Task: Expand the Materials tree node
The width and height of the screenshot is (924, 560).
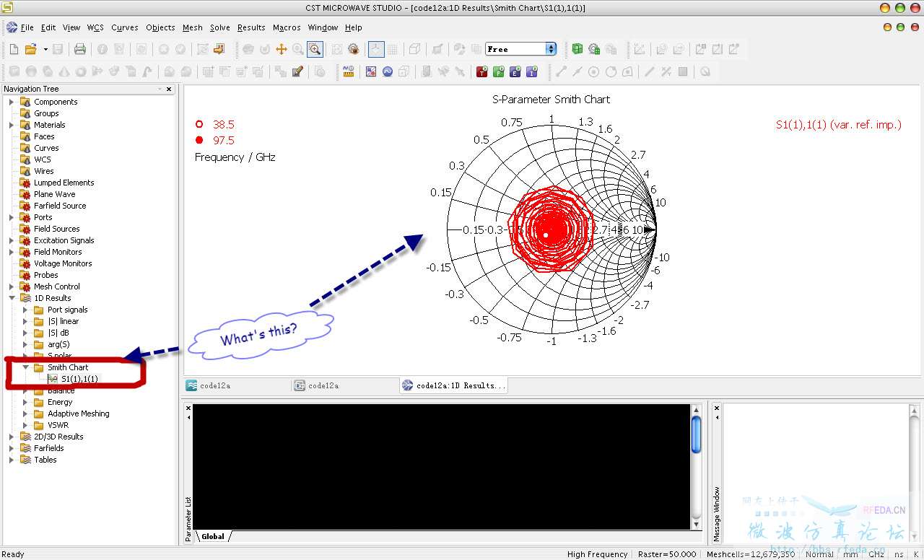Action: [12, 125]
